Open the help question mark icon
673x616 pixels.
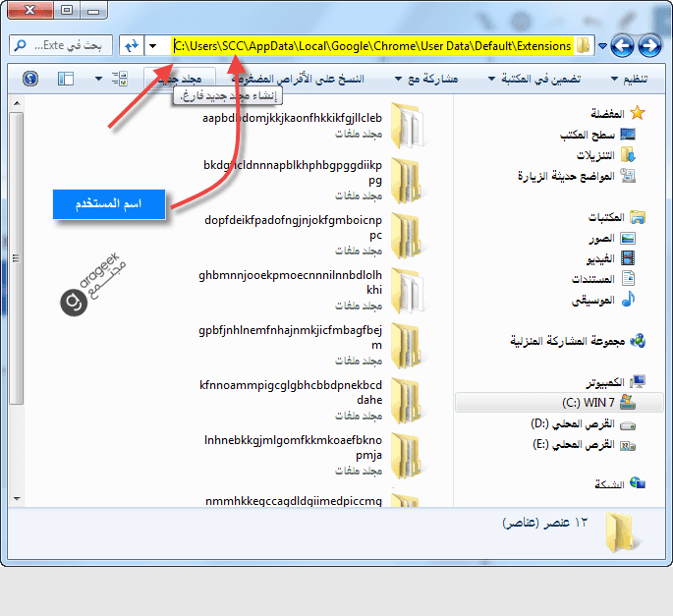tap(29, 78)
